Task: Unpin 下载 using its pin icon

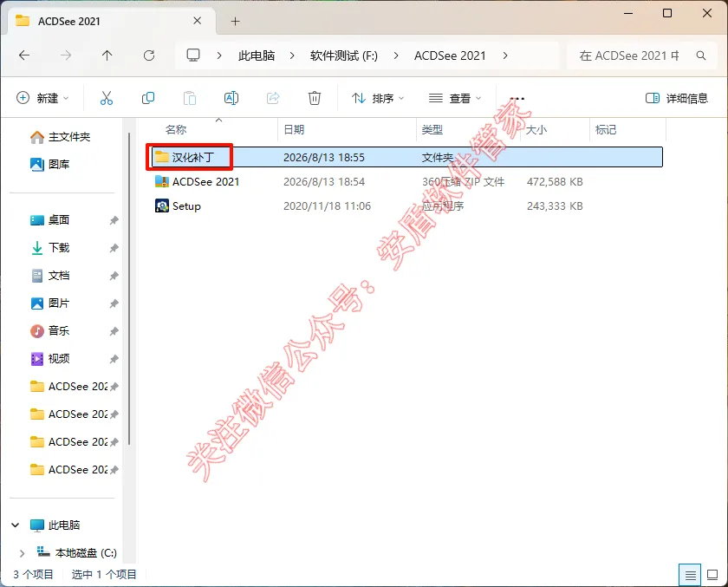Action: [114, 248]
